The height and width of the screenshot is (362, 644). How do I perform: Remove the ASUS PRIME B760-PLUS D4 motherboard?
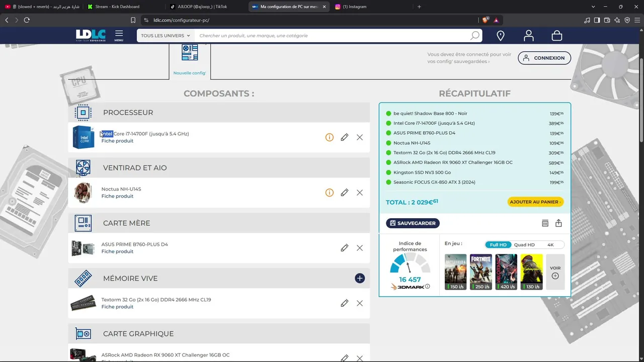[x=360, y=248]
